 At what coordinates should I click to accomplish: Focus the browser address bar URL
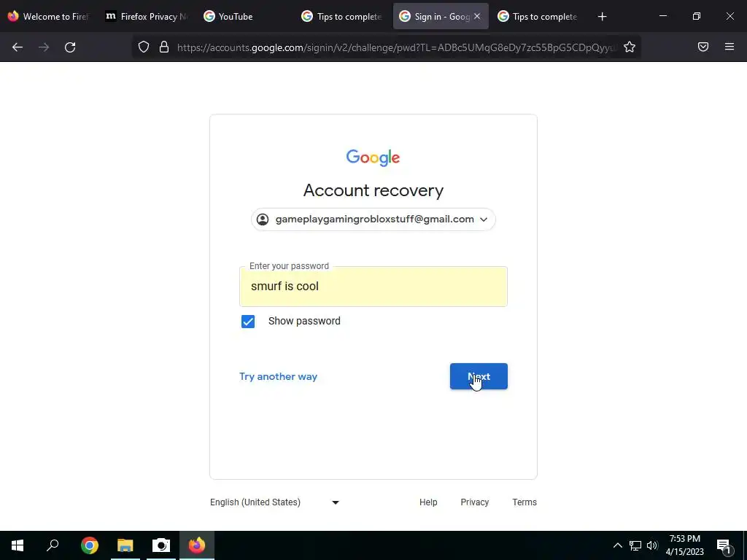click(x=395, y=47)
